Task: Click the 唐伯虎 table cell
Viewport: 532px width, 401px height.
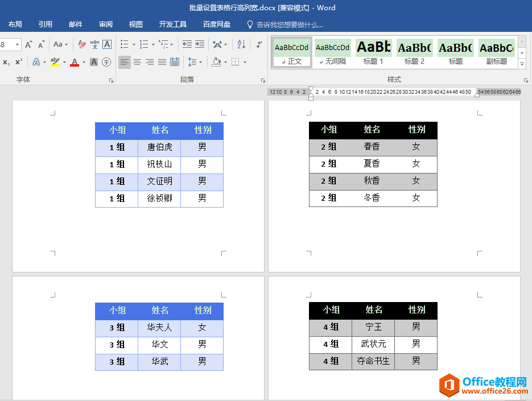Action: point(159,147)
